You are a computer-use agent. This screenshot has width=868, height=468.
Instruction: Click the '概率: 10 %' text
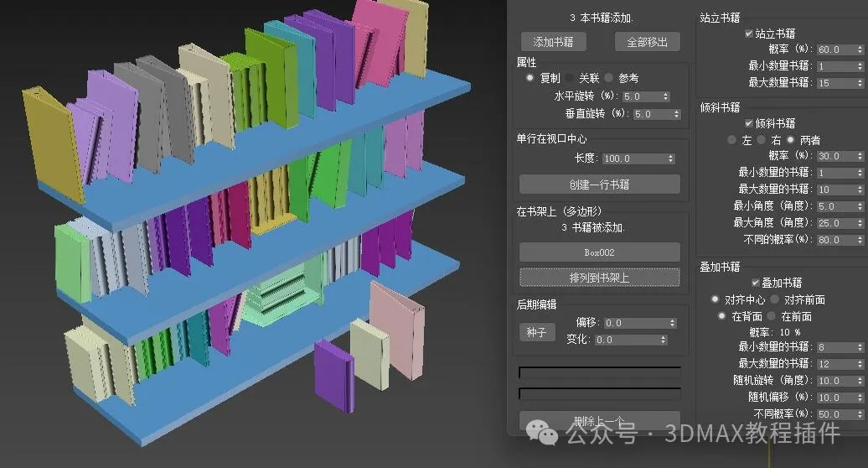774,332
